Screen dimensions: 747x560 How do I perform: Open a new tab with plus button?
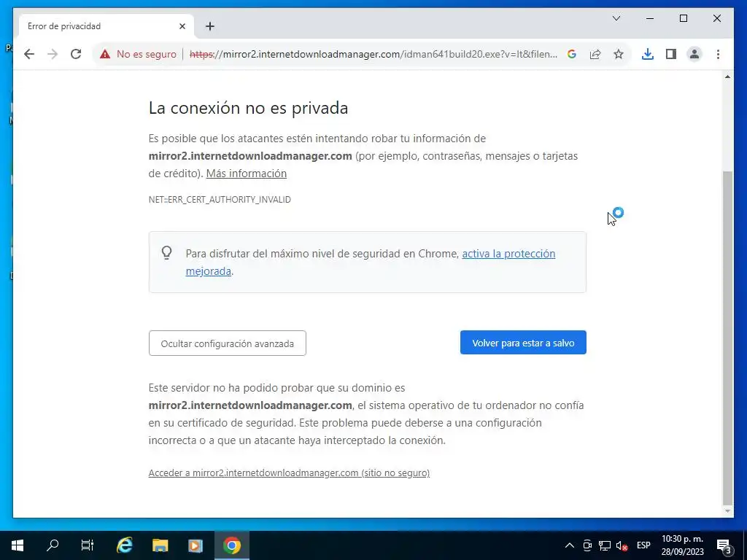pyautogui.click(x=209, y=26)
